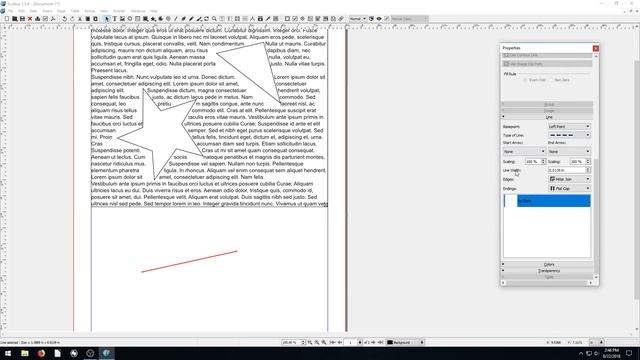Select the Measurements tool icon
Image resolution: width=640 pixels, height=360 pixels.
tap(252, 19)
